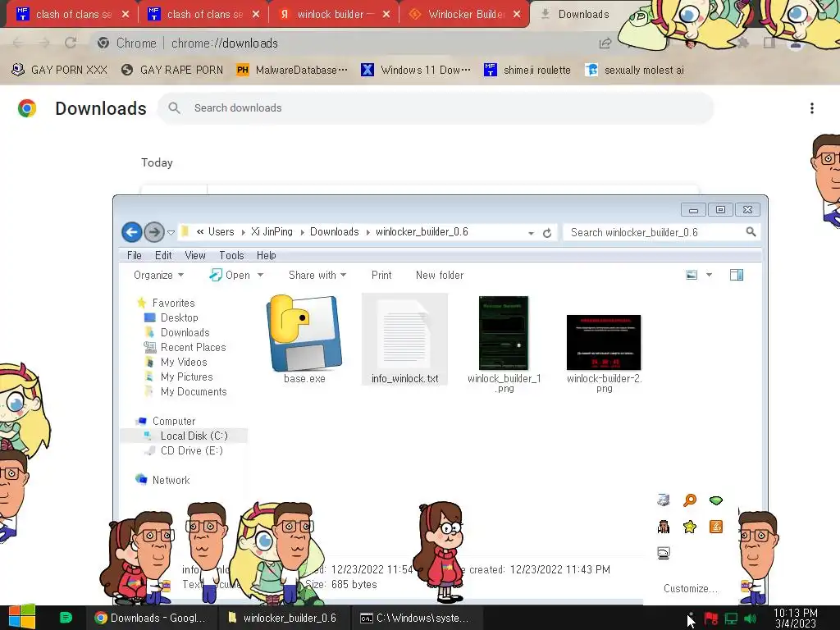Click the Search winlocker_builder_0.6 field
The height and width of the screenshot is (630, 840).
pos(662,232)
